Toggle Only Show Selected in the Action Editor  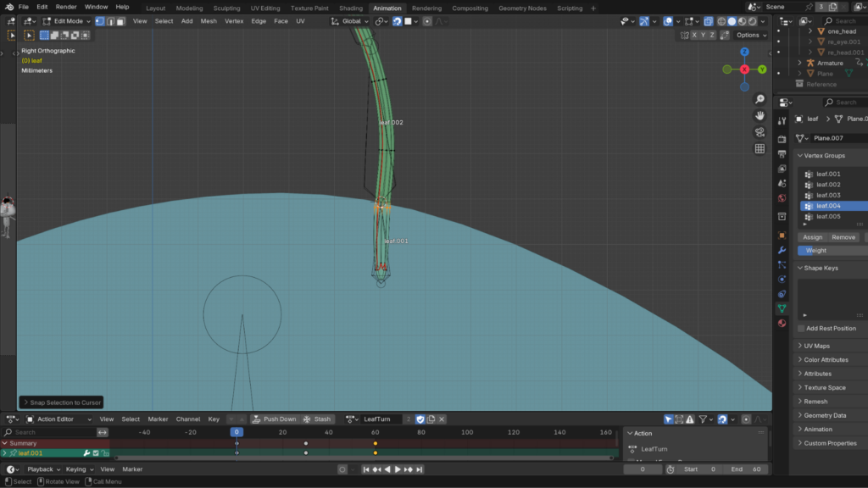669,419
